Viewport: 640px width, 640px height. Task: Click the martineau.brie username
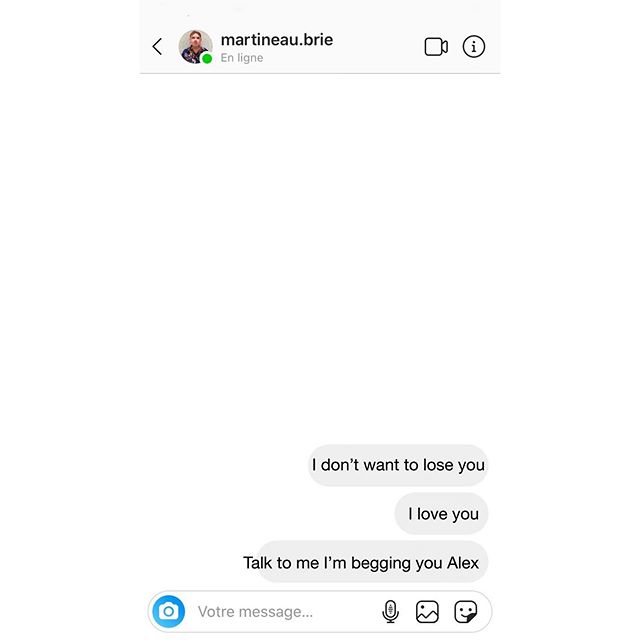(277, 40)
